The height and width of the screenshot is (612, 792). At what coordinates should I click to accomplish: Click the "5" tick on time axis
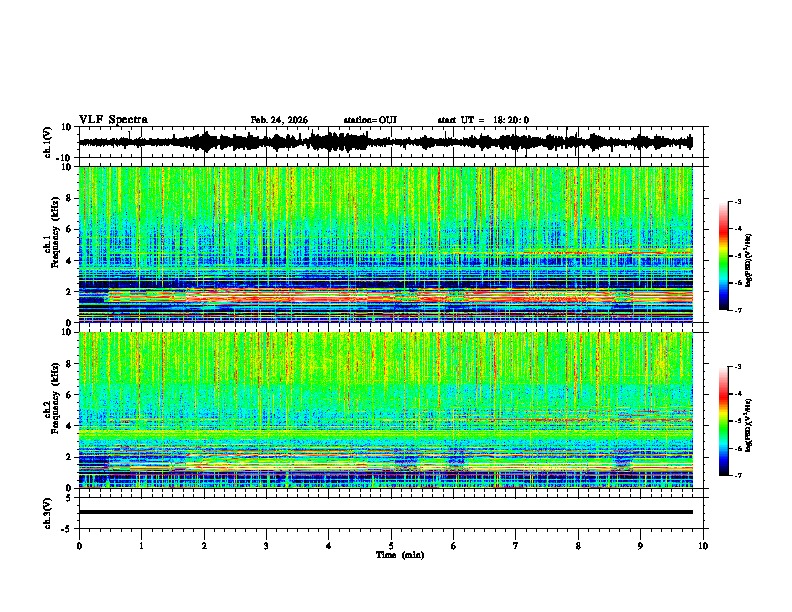pyautogui.click(x=391, y=546)
